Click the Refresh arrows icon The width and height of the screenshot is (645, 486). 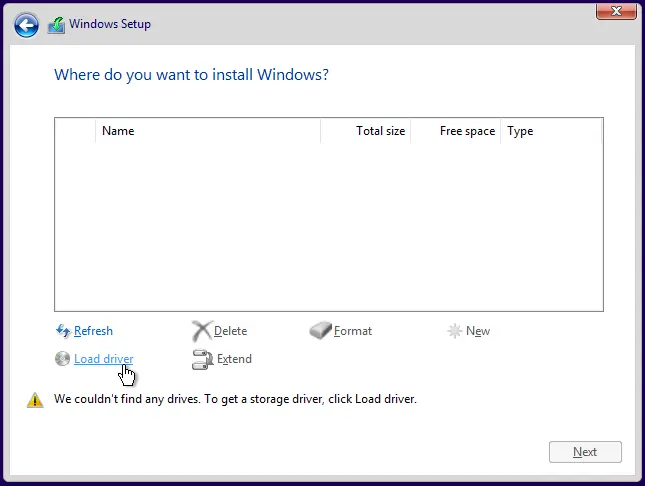click(x=63, y=331)
